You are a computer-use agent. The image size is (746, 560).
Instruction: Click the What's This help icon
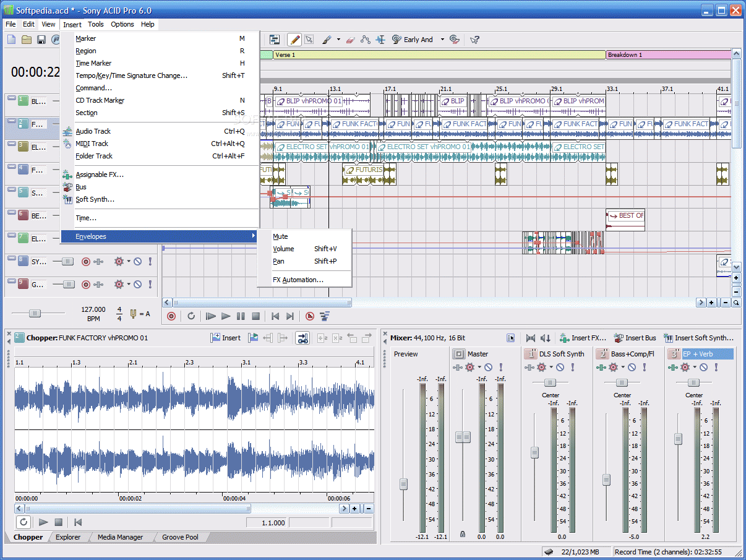click(474, 40)
